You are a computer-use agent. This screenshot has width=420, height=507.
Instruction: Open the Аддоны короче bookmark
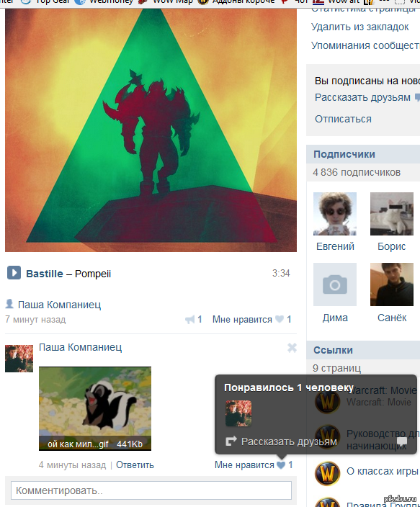coord(236,2)
